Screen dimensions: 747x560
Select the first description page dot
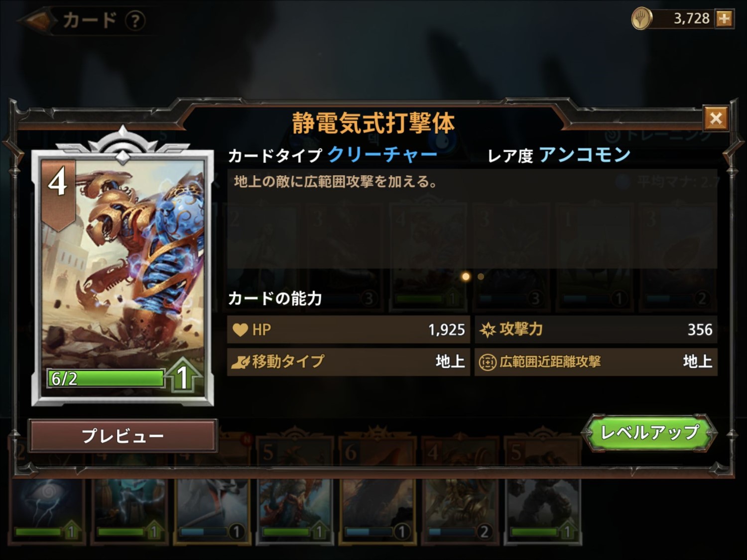point(466,276)
